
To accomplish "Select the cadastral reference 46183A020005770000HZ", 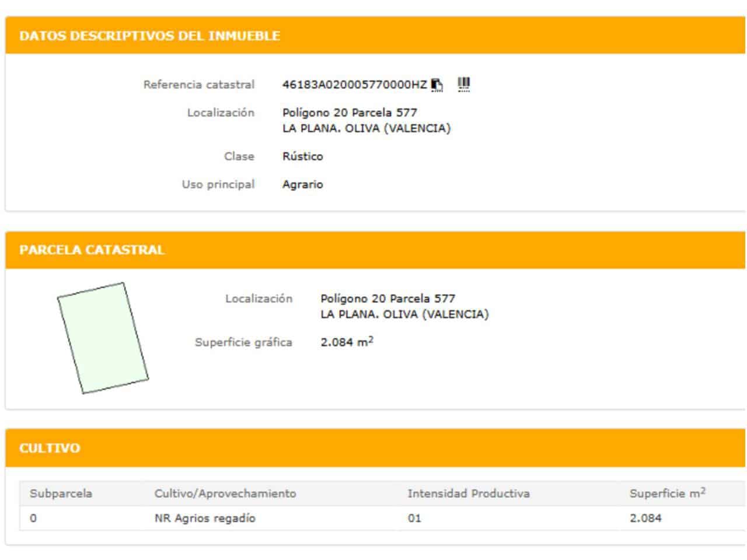I will (354, 85).
